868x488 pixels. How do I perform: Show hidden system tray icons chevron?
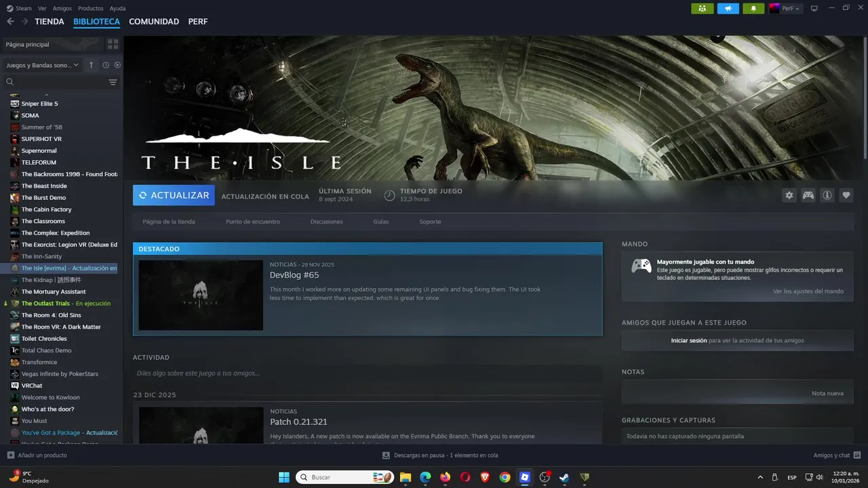coord(759,477)
